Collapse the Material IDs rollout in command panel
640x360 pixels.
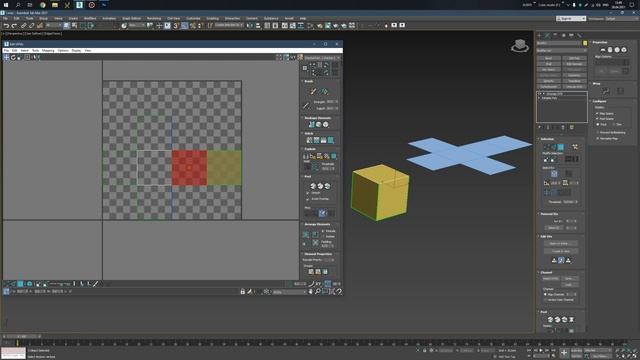click(549, 214)
